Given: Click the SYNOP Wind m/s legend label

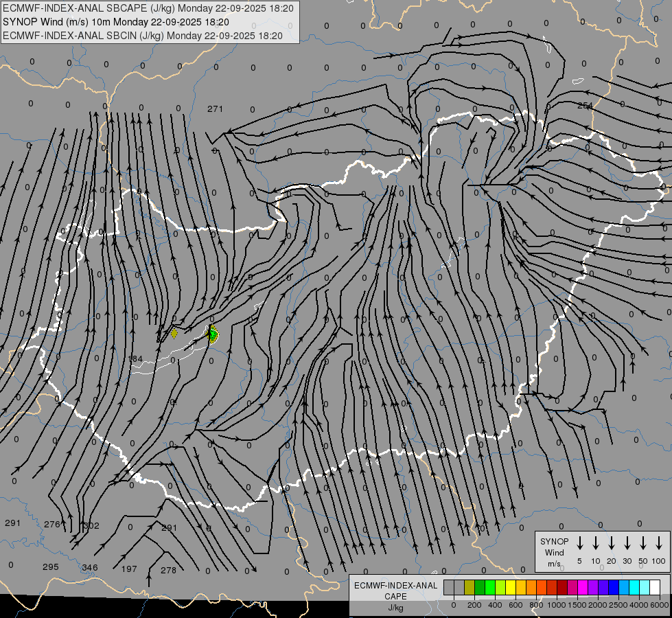Looking at the screenshot, I should pyautogui.click(x=554, y=552).
